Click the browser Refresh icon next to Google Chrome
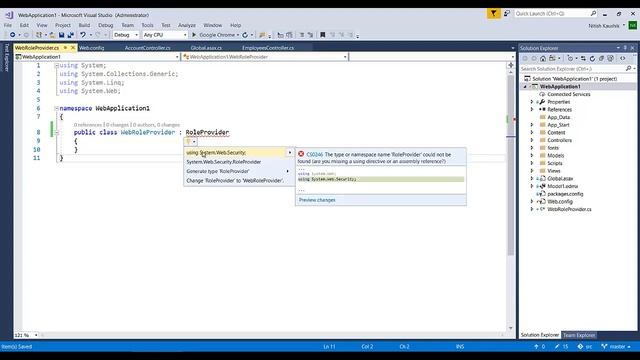Image resolution: width=640 pixels, height=360 pixels. point(245,35)
